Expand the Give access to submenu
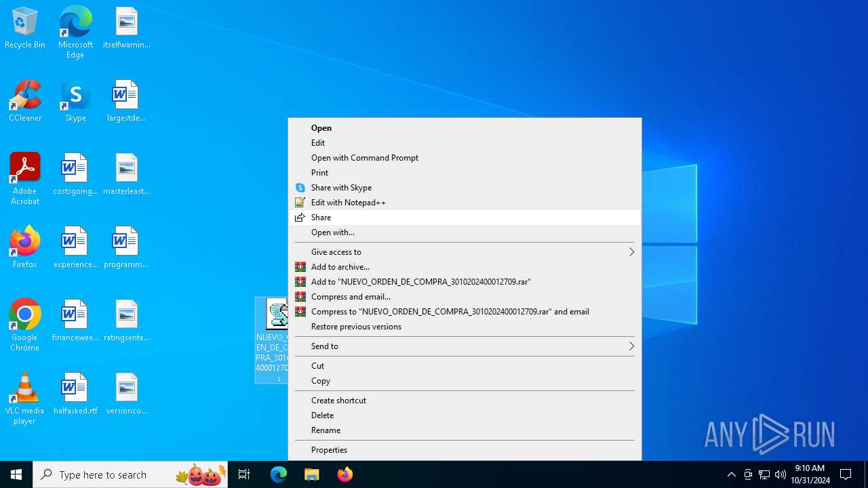This screenshot has width=868, height=488. pos(465,252)
